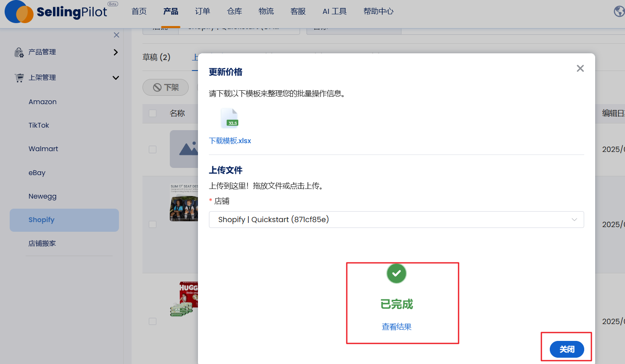
Task: Close the Update Price dialog with X
Action: [580, 68]
